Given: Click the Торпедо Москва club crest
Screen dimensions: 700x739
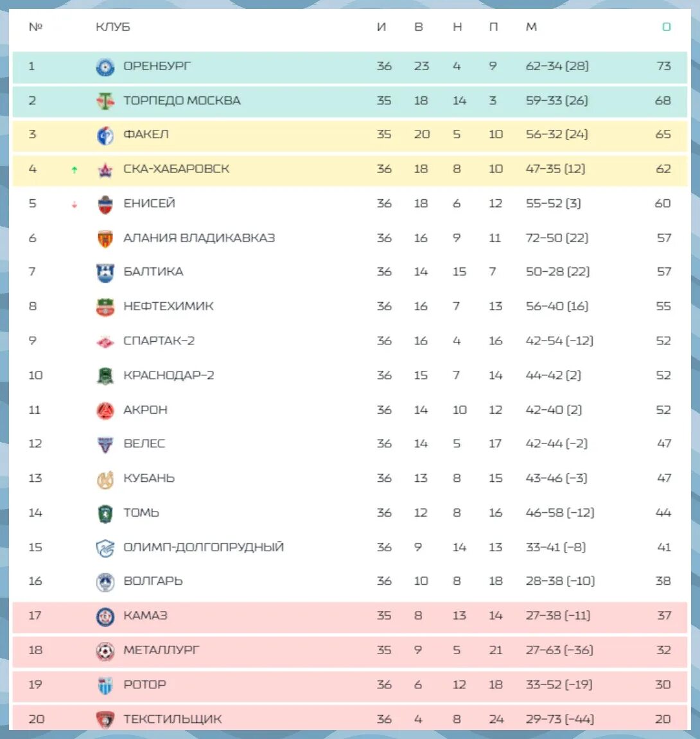Looking at the screenshot, I should (x=105, y=101).
